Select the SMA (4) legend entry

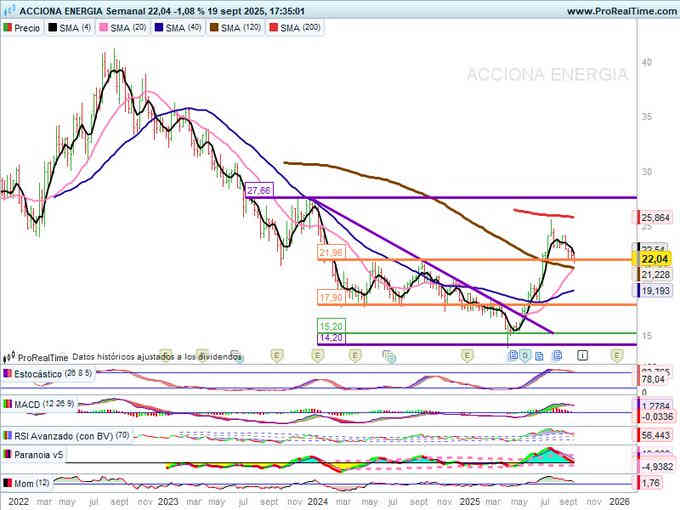pyautogui.click(x=69, y=28)
